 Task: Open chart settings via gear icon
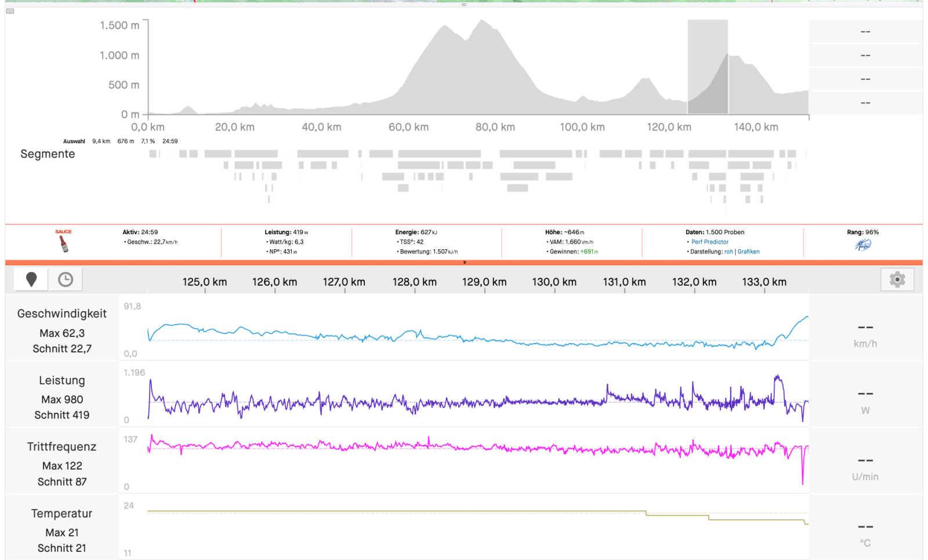[897, 280]
